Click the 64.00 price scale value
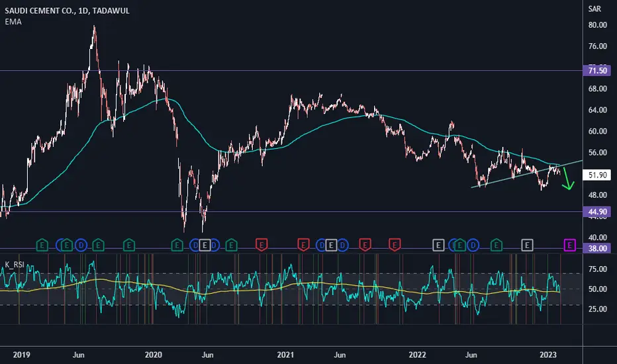This screenshot has height=364, width=617. click(x=597, y=110)
